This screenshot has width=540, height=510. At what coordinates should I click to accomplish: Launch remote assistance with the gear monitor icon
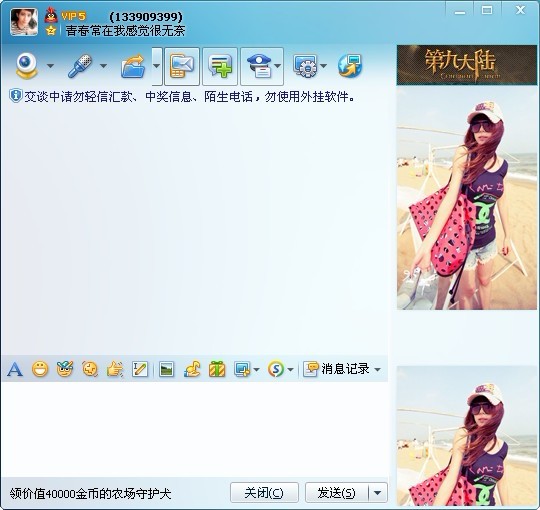click(x=305, y=65)
